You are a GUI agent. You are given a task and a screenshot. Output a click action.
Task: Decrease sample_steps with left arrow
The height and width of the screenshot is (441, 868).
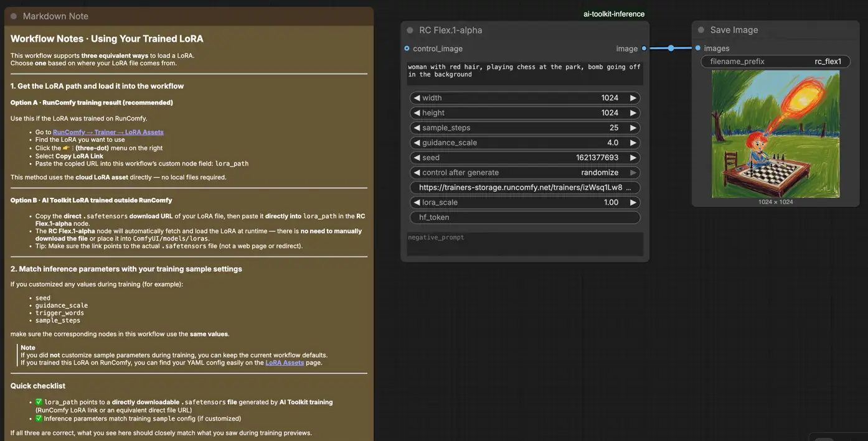416,128
